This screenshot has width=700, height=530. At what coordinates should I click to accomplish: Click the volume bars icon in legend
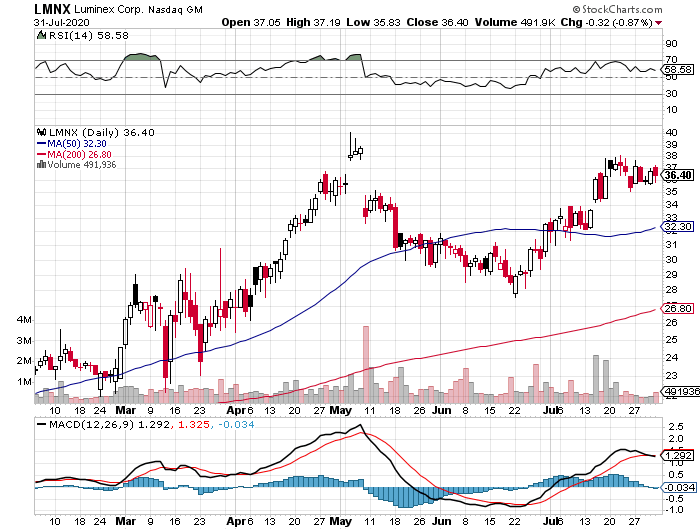[x=41, y=164]
